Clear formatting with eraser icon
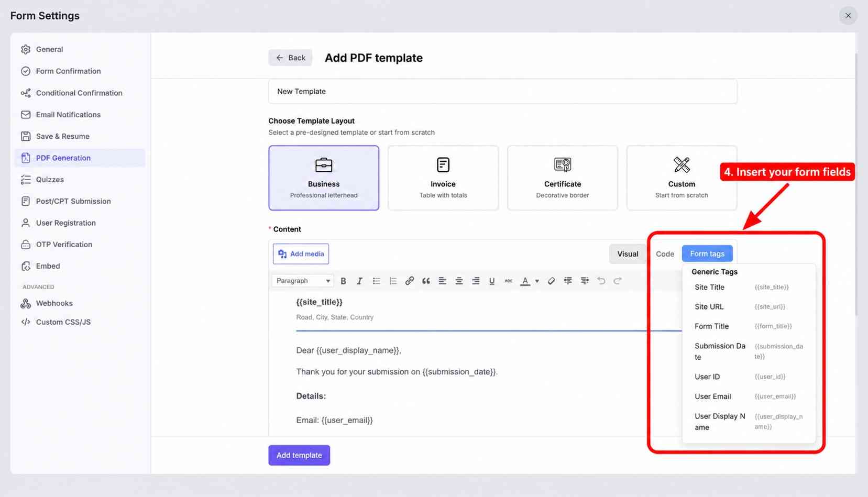The height and width of the screenshot is (497, 868). [551, 281]
